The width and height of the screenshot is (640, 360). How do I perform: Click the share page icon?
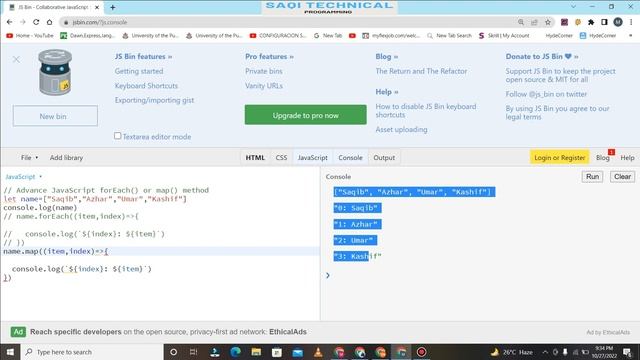(x=534, y=22)
